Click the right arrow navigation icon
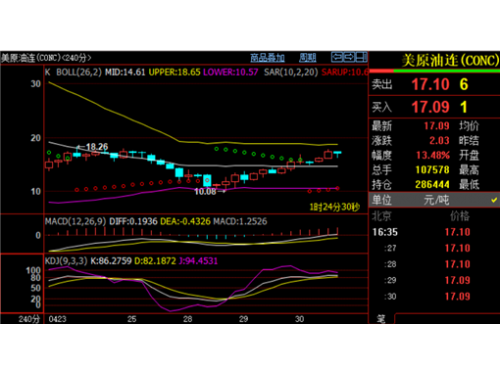Viewport: 500px width, 375px height. [349, 57]
